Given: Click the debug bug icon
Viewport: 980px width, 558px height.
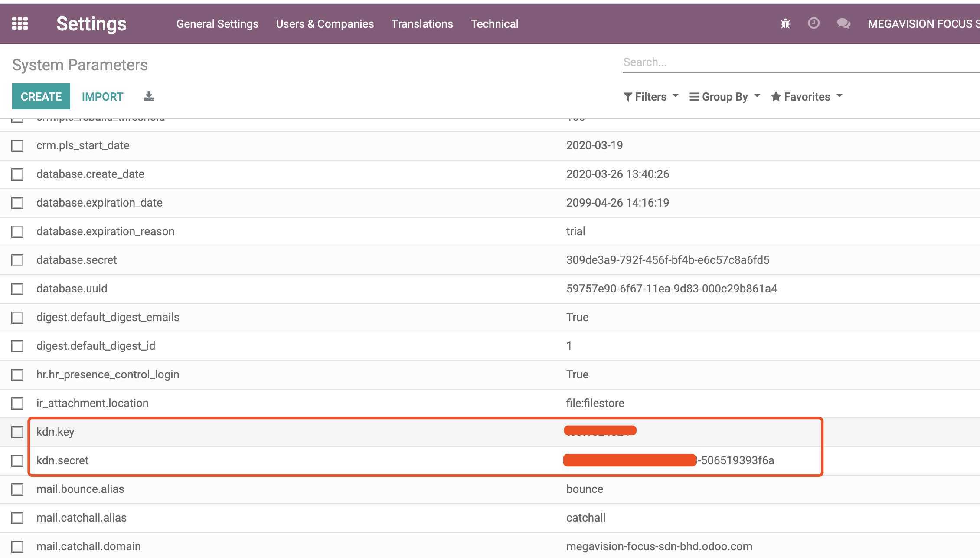Looking at the screenshot, I should [785, 23].
